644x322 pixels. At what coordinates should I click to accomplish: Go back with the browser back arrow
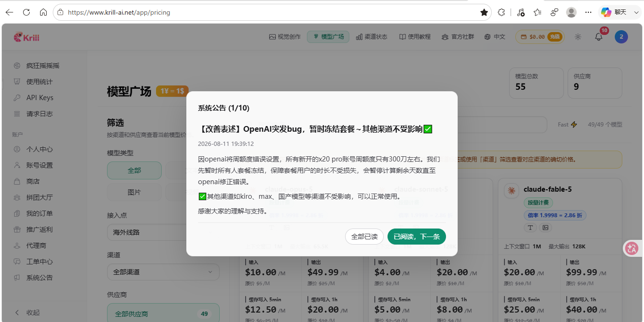click(9, 12)
